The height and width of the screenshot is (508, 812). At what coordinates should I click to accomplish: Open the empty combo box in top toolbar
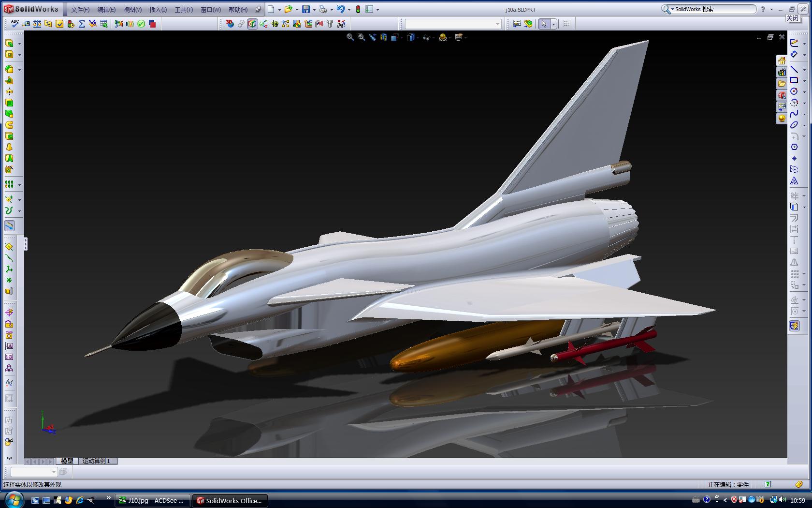coord(453,24)
